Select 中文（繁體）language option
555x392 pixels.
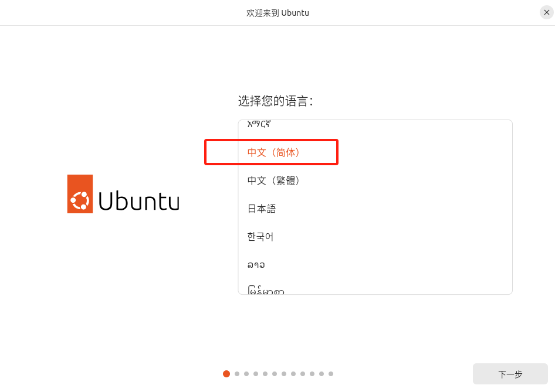tap(375, 180)
